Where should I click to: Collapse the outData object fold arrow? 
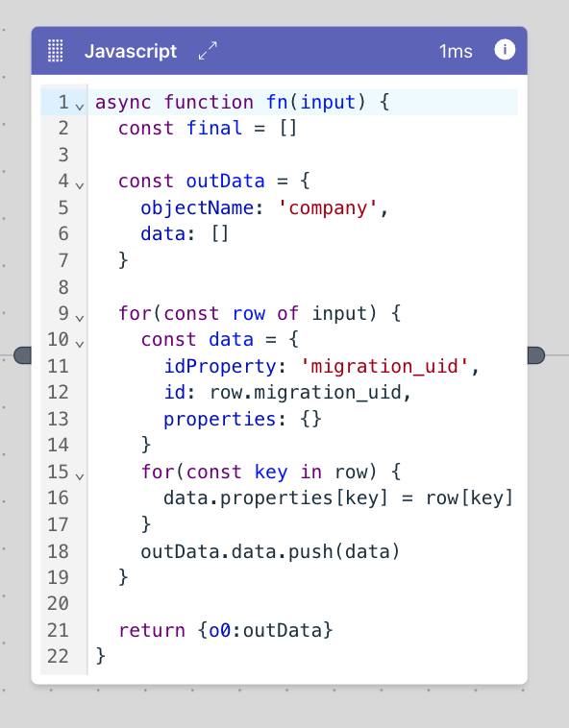click(x=80, y=185)
